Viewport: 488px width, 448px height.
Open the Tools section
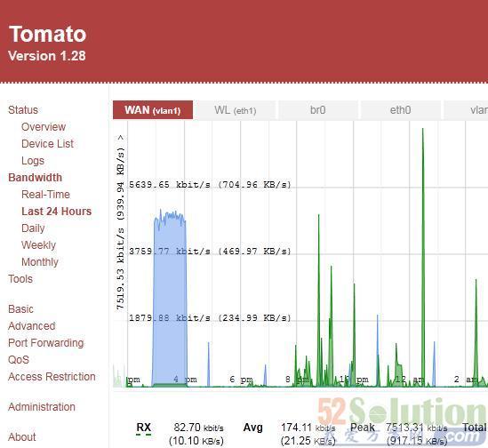coord(20,279)
